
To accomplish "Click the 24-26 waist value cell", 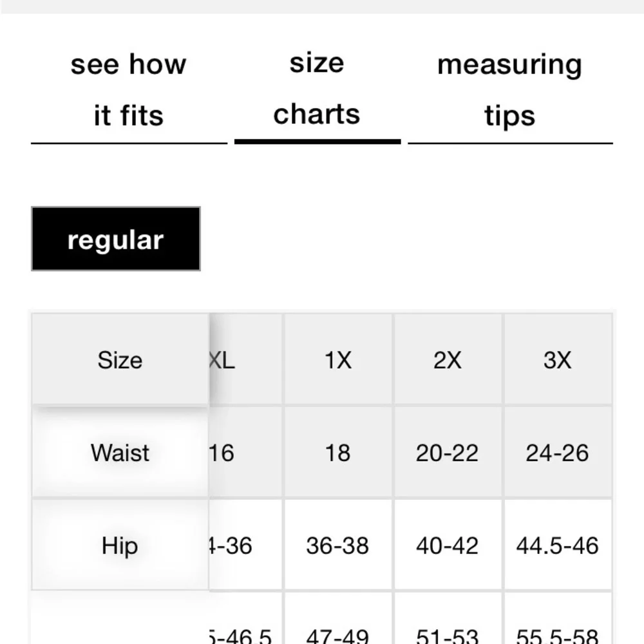I will pos(558,453).
